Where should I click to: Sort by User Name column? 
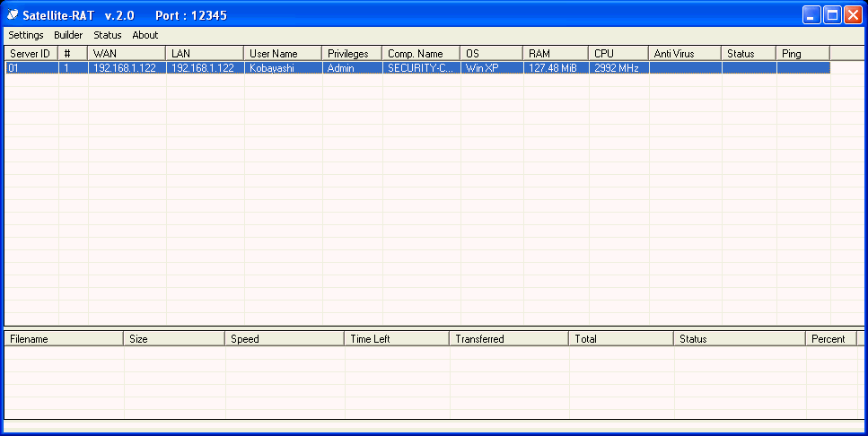click(283, 54)
